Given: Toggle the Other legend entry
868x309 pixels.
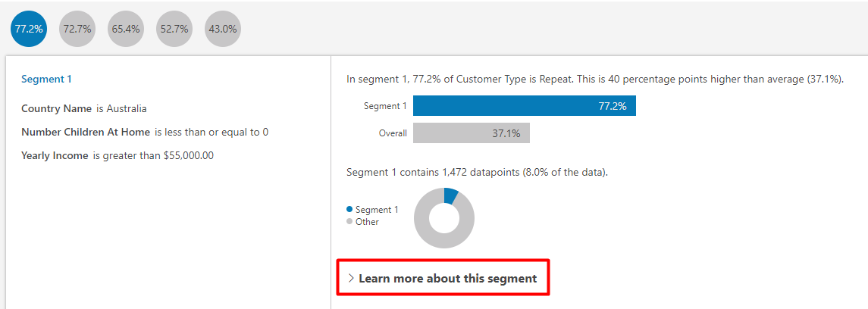Looking at the screenshot, I should pos(362,222).
